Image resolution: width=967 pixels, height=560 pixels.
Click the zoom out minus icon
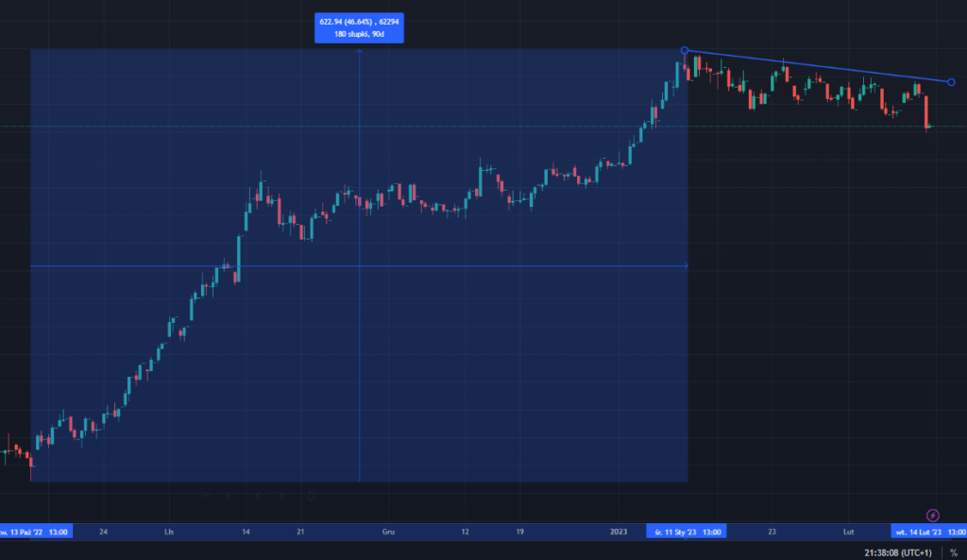click(205, 494)
